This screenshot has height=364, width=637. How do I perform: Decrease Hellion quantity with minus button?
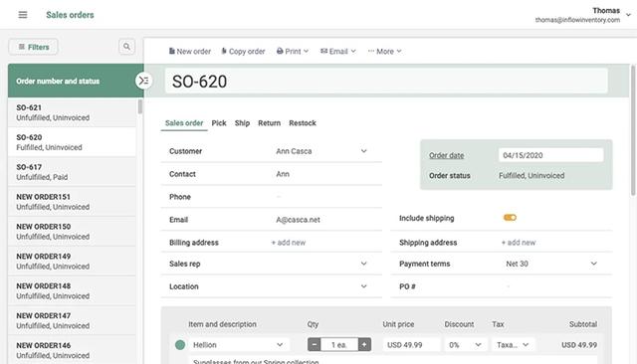[315, 345]
